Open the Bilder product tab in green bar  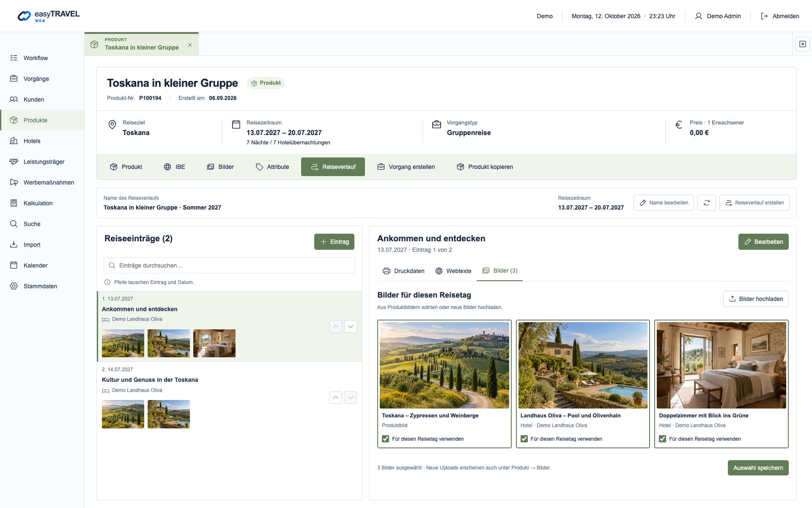tap(220, 167)
